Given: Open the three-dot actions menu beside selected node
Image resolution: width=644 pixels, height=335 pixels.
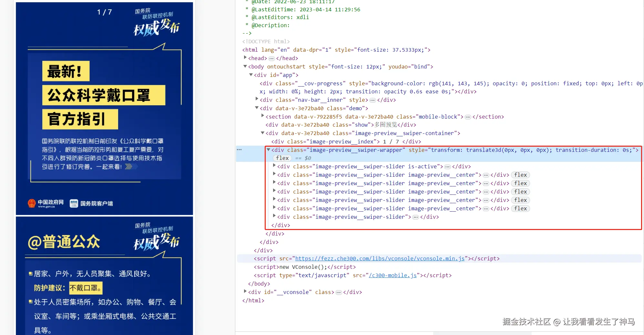Looking at the screenshot, I should point(239,150).
